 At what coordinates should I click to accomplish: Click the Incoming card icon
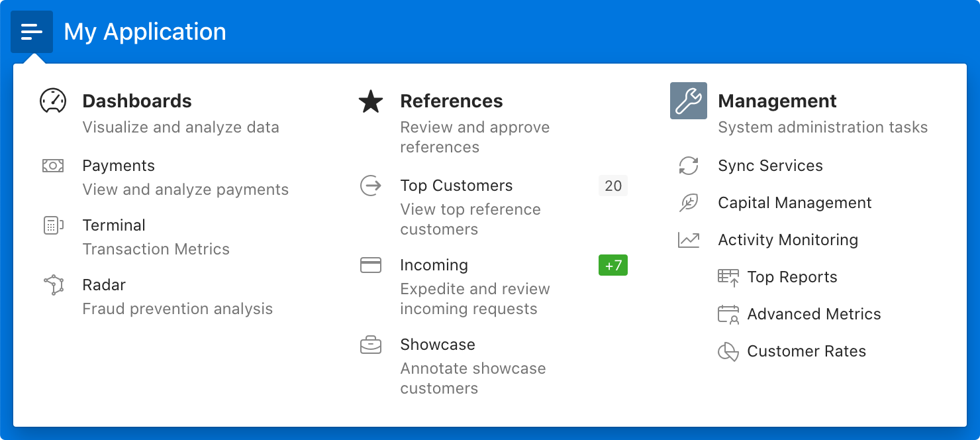click(x=370, y=265)
